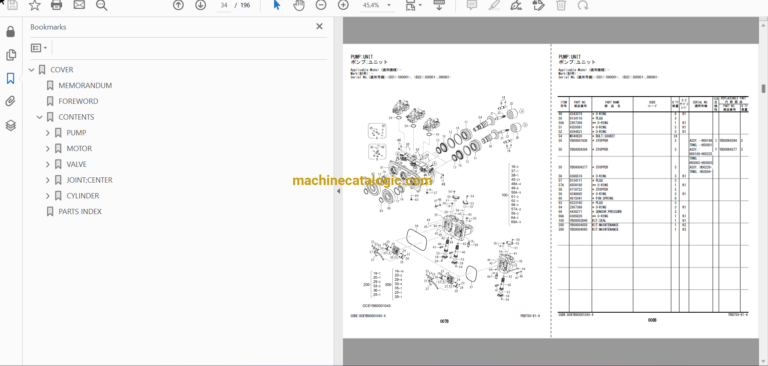Click the zoom in plus icon
768x366 pixels.
pyautogui.click(x=343, y=5)
